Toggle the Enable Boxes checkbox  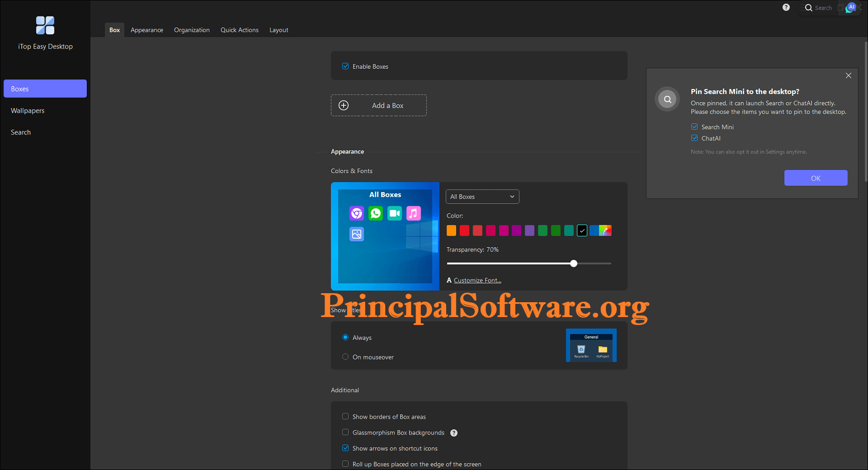[x=346, y=66]
